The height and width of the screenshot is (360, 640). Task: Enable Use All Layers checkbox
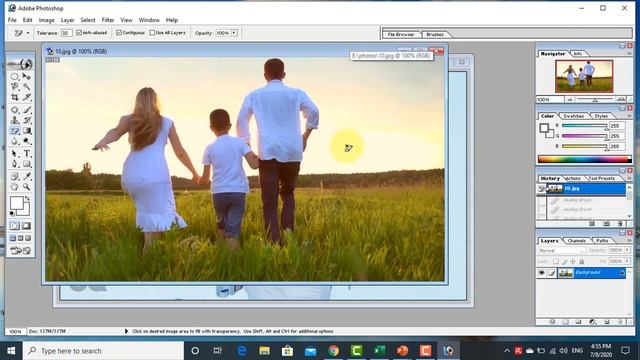pos(152,33)
